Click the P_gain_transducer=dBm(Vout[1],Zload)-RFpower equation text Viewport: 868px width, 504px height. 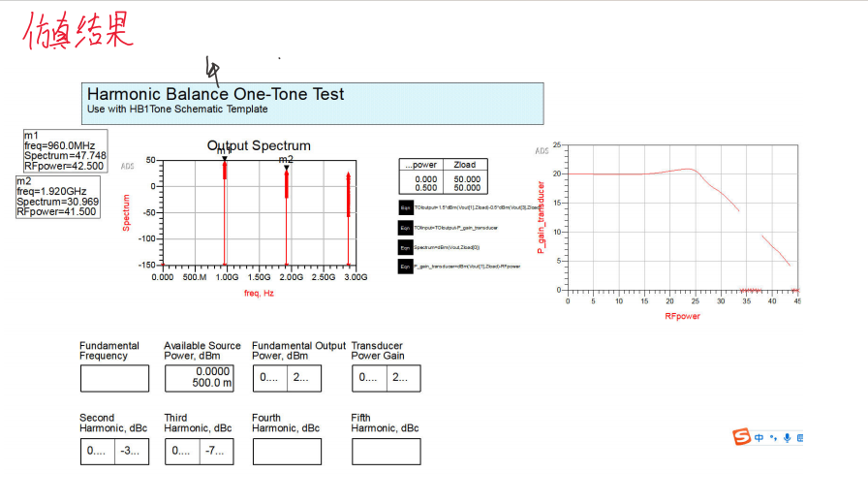(x=467, y=267)
